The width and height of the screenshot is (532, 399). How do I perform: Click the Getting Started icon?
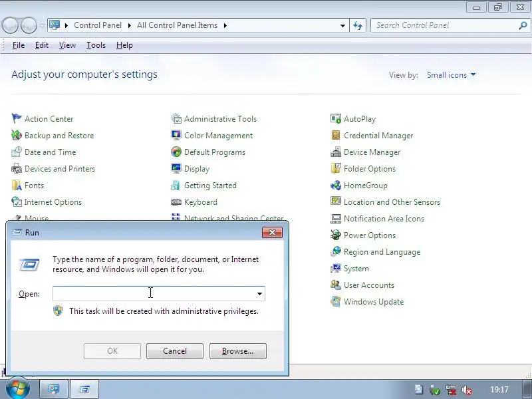[176, 185]
